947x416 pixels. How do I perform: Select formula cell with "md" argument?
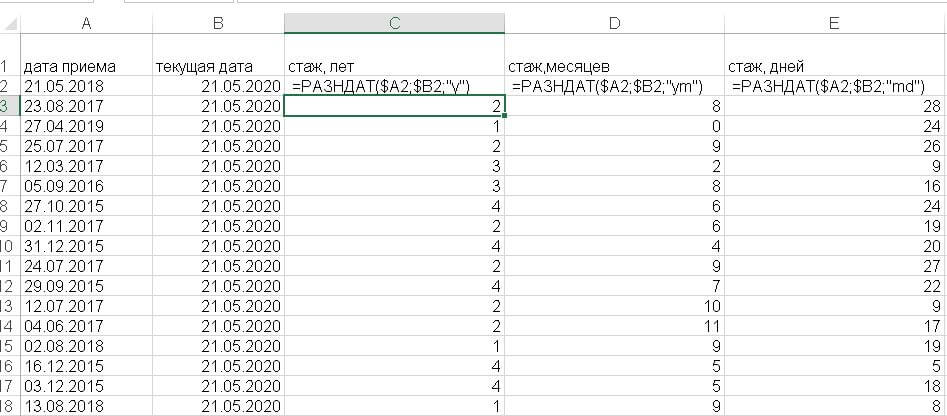point(834,86)
